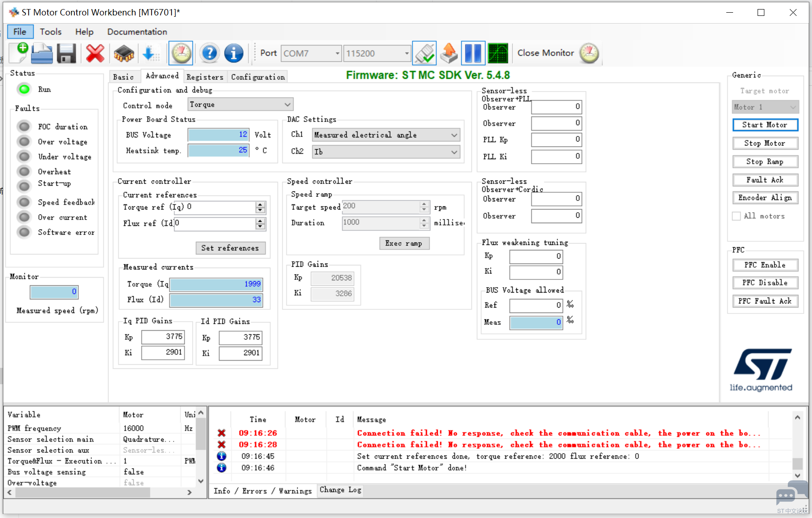
Task: Click the Fault Ack button
Action: [765, 180]
